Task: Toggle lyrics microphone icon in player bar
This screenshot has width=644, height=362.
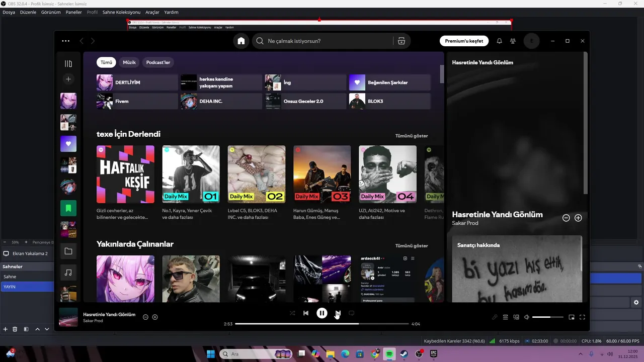Action: pos(495,317)
